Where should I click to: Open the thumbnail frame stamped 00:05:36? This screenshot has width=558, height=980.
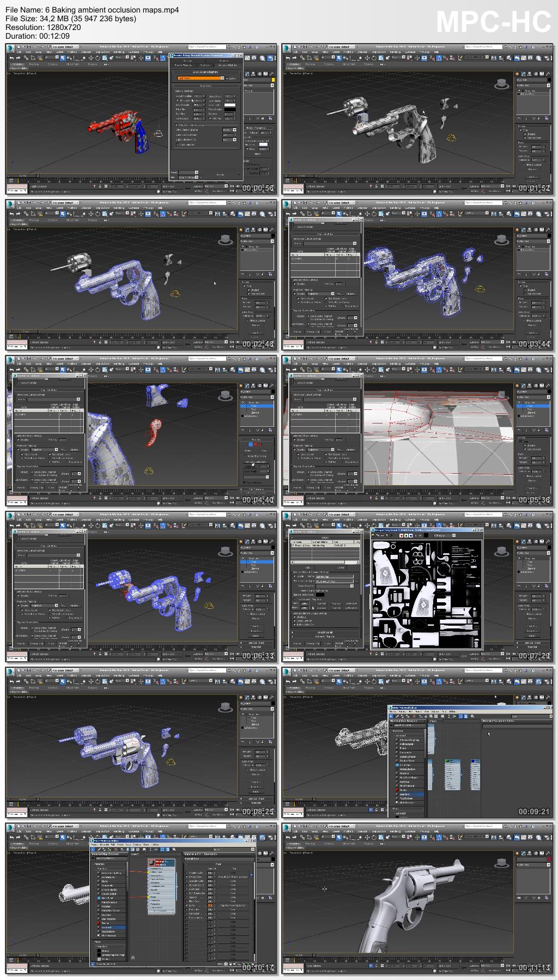pyautogui.click(x=417, y=431)
